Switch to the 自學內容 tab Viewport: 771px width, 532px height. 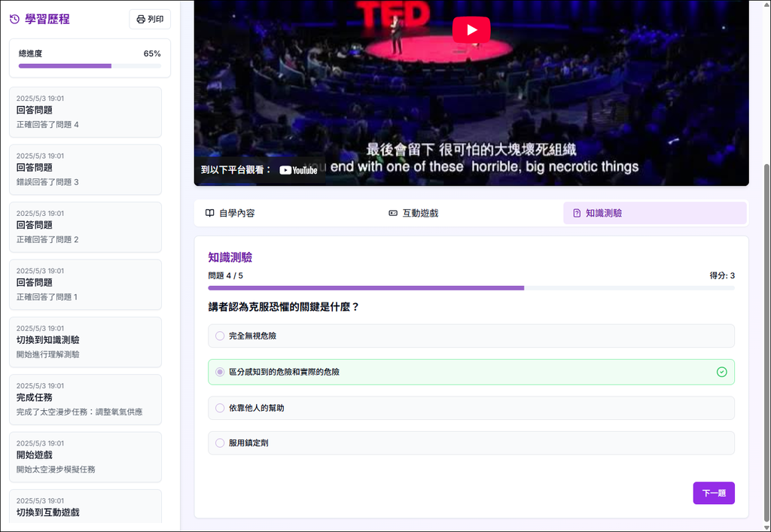pos(286,213)
